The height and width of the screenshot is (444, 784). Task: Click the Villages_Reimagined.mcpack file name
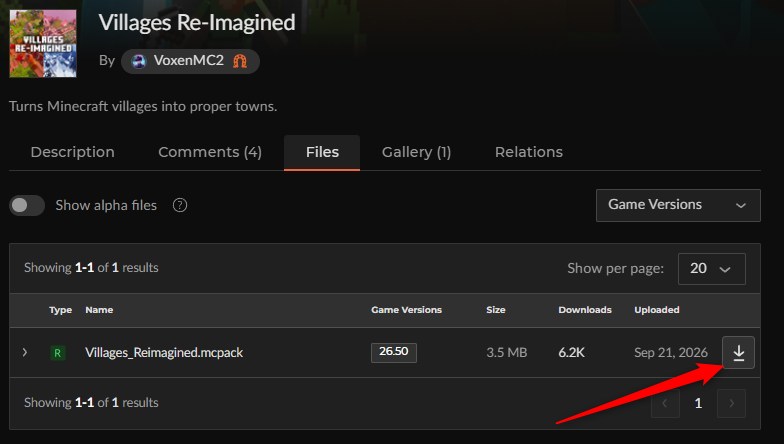(164, 352)
